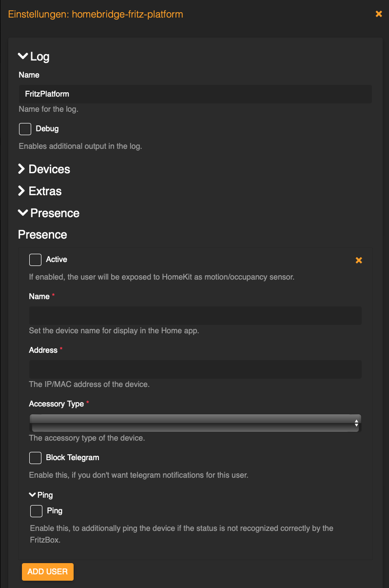Click the chevron icon beside Log
The width and height of the screenshot is (389, 588).
22,57
